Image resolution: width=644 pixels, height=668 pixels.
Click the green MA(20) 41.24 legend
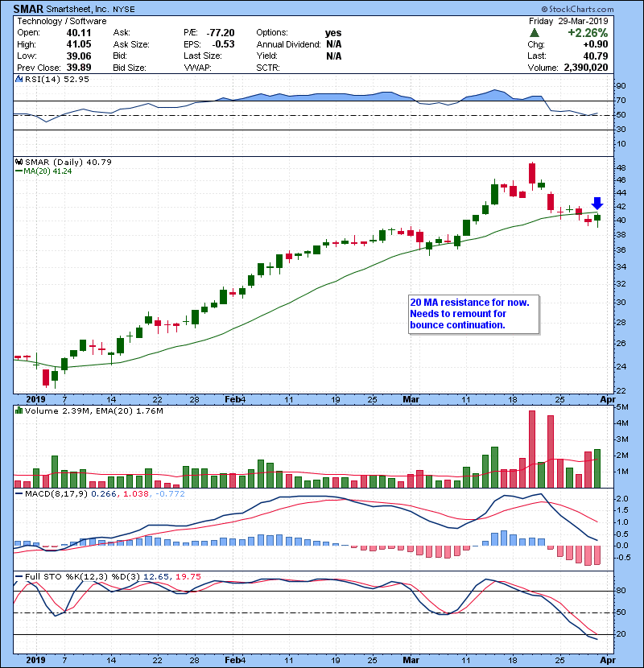pyautogui.click(x=43, y=171)
